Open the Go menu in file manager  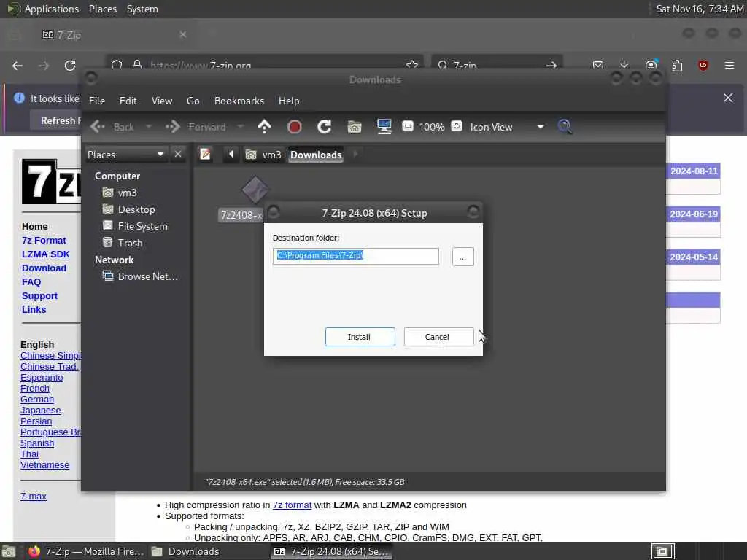point(193,101)
